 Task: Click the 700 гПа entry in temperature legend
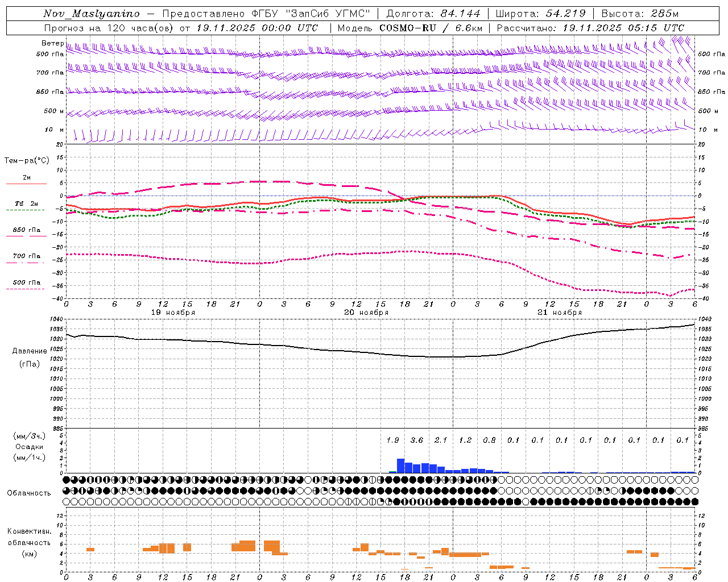(x=27, y=256)
